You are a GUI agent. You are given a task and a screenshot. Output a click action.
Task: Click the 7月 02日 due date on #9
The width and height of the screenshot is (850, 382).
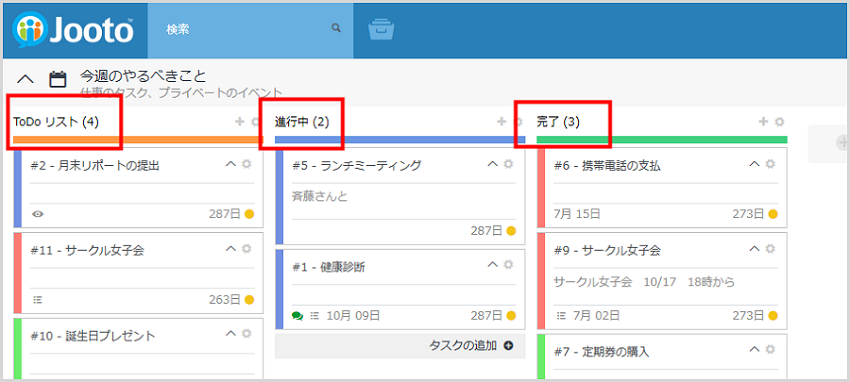tap(596, 316)
